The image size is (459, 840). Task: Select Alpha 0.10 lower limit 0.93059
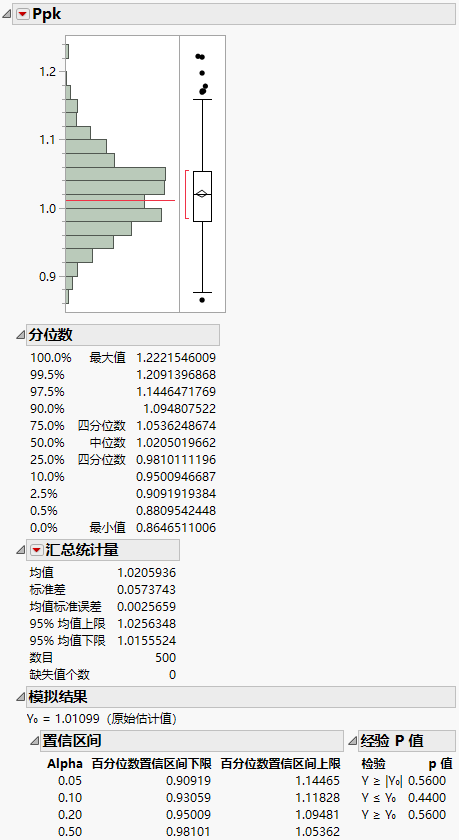189,798
